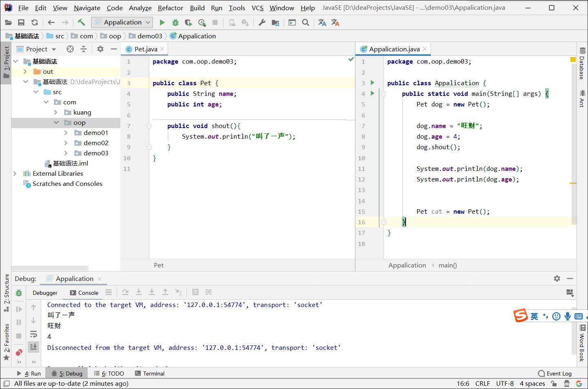
Task: Run Appalication with the green play icon
Action: tap(162, 22)
